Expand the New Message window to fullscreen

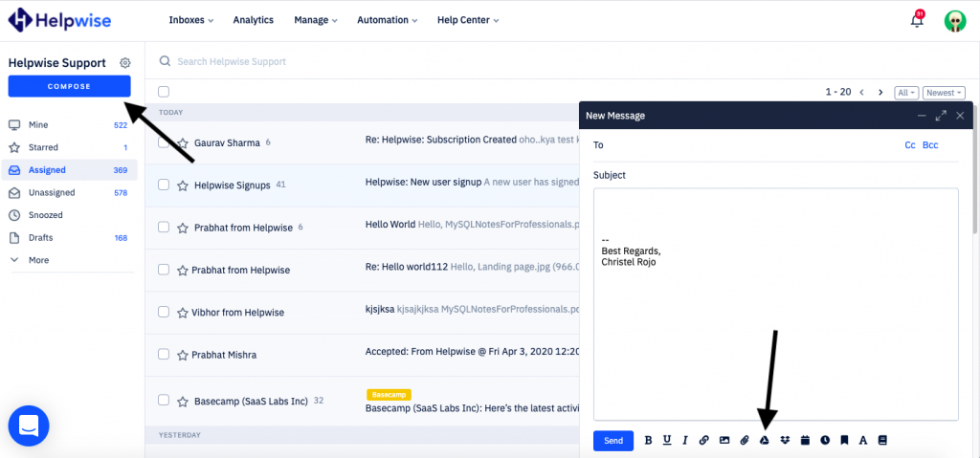941,116
